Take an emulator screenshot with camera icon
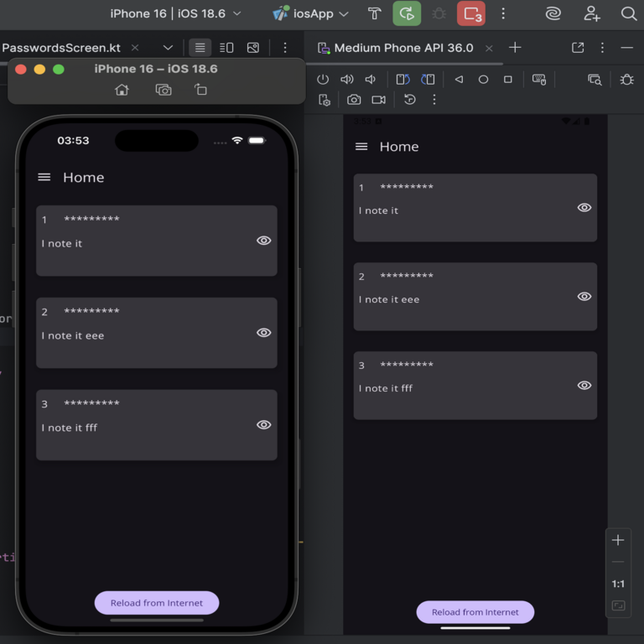 (354, 100)
